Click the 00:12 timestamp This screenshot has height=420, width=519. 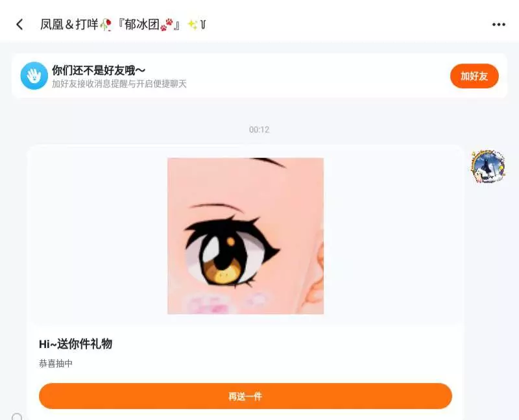pos(259,130)
